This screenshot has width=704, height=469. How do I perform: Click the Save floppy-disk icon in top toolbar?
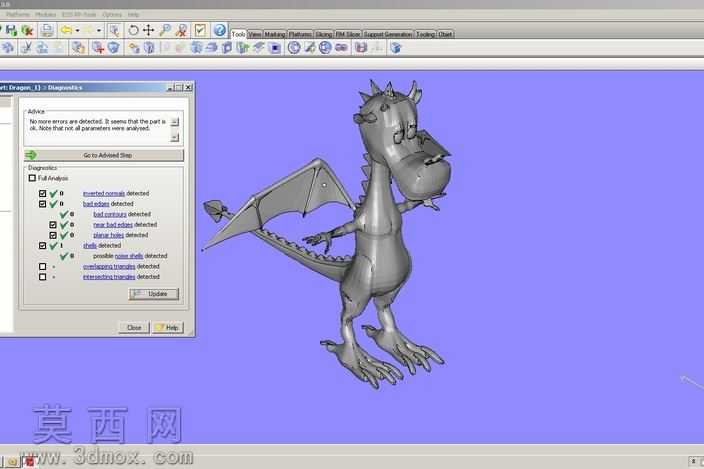coord(11,31)
